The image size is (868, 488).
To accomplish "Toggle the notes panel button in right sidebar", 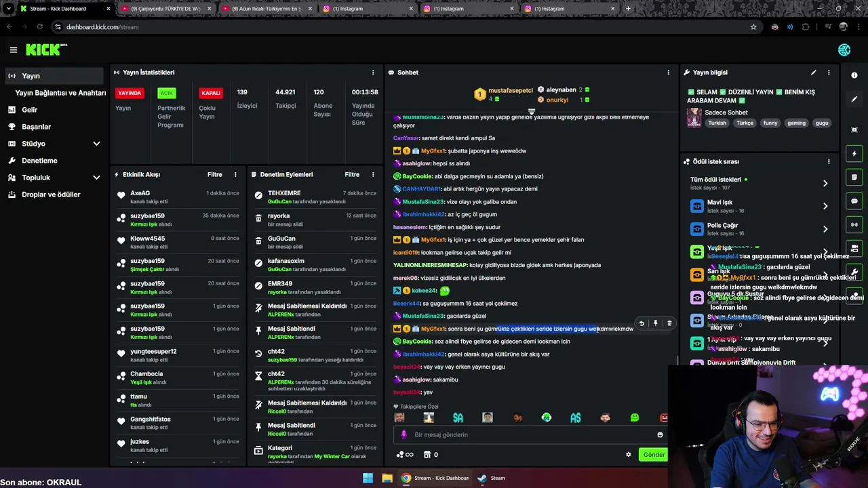I will tap(854, 178).
